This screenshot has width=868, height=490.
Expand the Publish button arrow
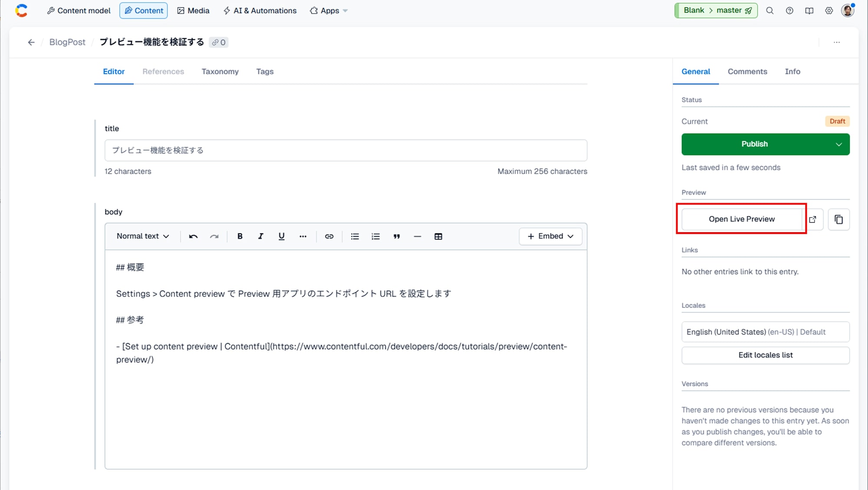point(838,144)
